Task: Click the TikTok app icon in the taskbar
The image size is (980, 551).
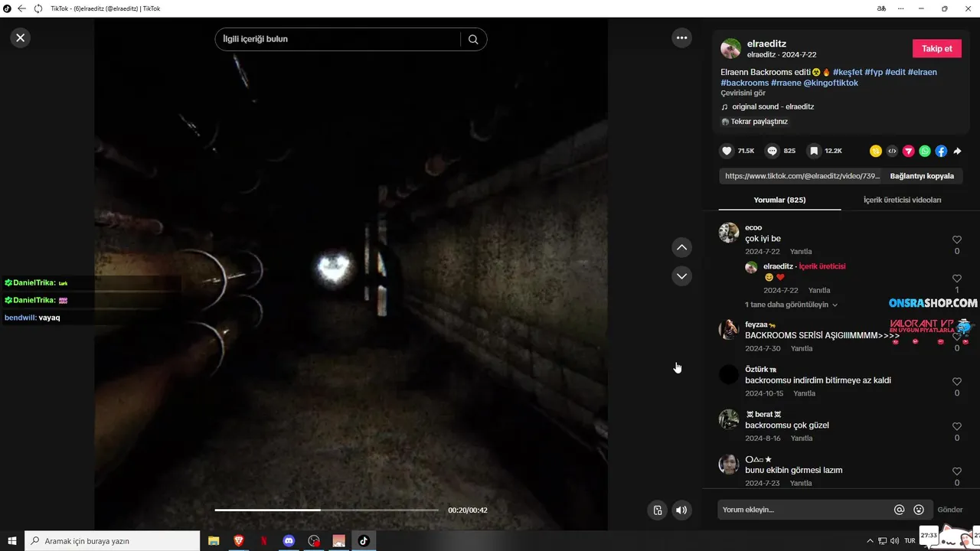Action: (x=364, y=540)
